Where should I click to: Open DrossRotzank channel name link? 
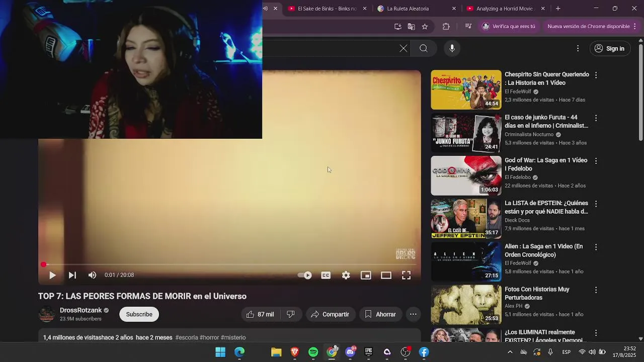tap(80, 310)
